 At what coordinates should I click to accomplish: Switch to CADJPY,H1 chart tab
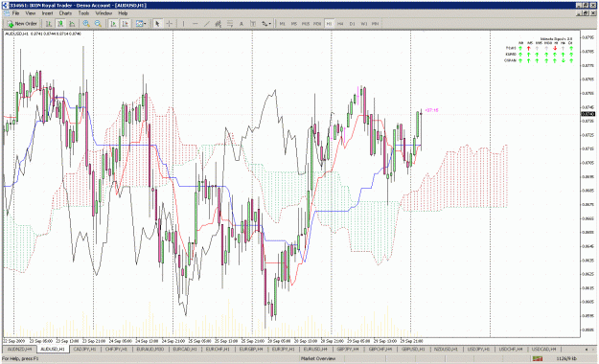pyautogui.click(x=84, y=349)
